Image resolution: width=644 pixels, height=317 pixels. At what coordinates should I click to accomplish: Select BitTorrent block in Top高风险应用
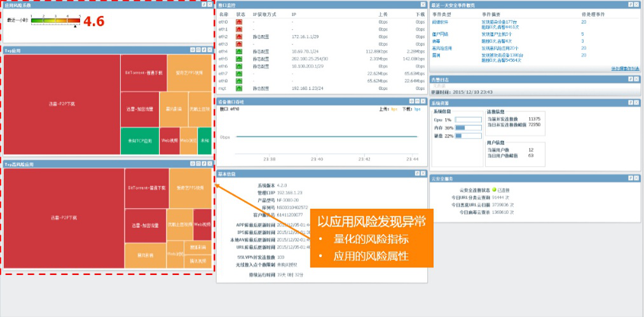coord(146,188)
